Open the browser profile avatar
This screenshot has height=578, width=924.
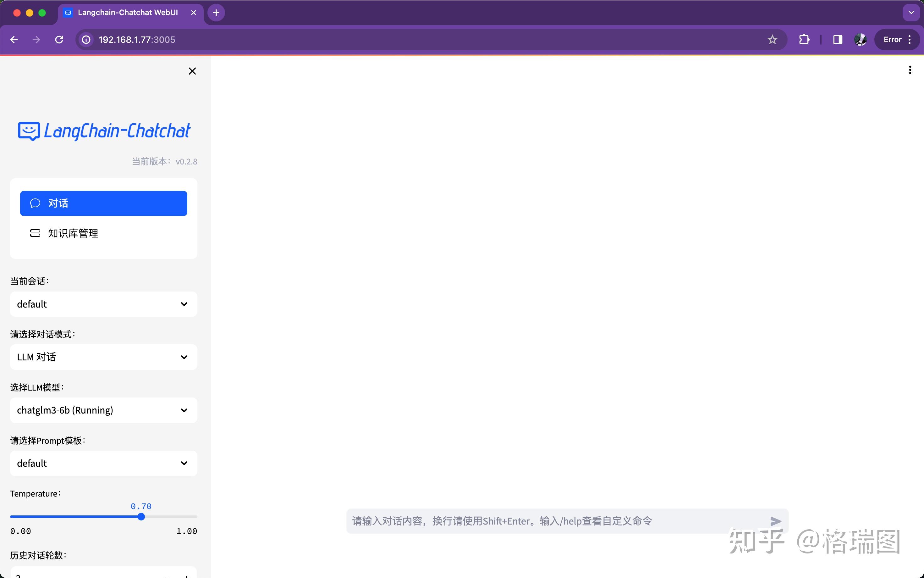coord(860,40)
